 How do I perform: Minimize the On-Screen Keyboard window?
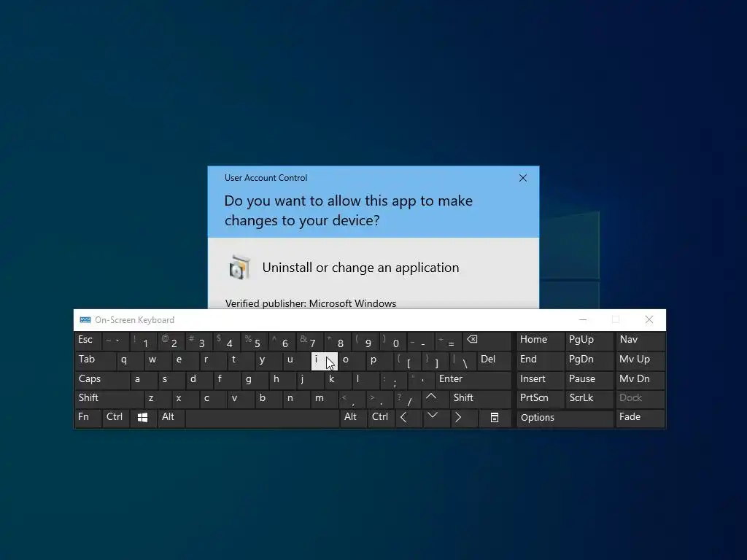[583, 320]
